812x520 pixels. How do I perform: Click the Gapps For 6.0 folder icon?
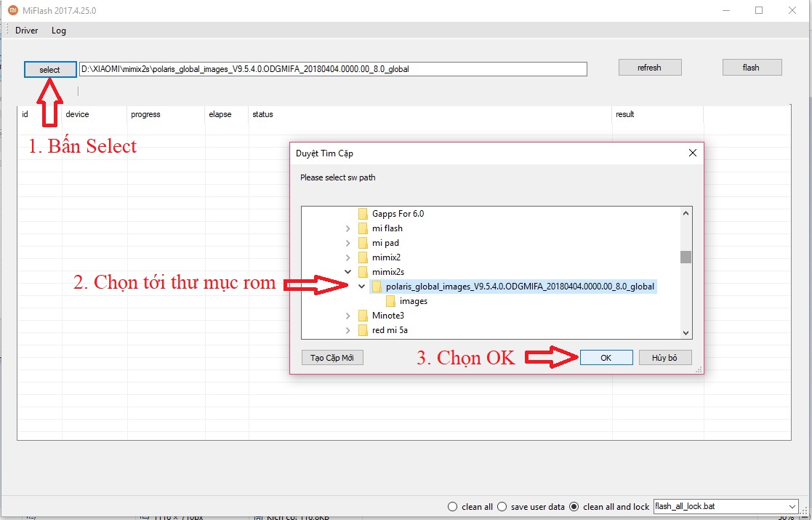coord(363,213)
